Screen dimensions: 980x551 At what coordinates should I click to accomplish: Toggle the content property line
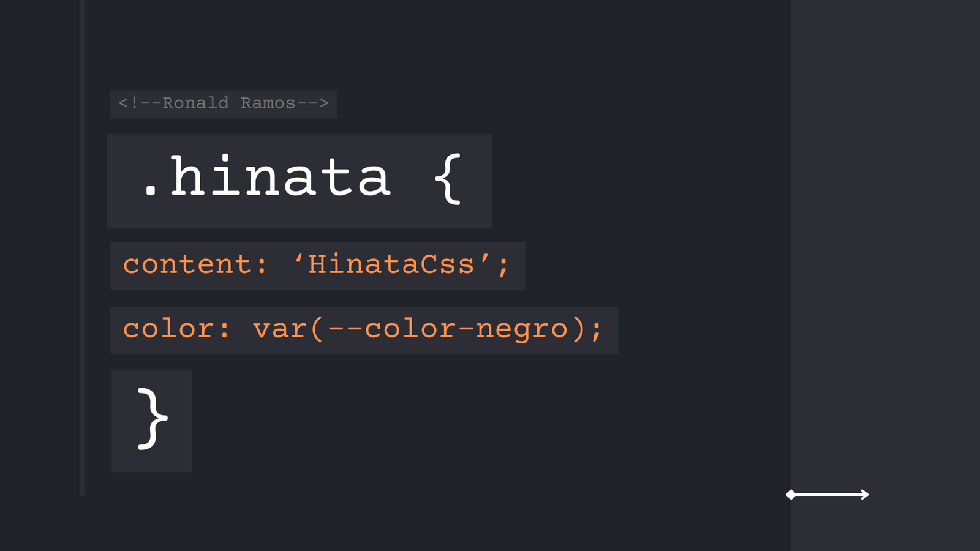(317, 264)
